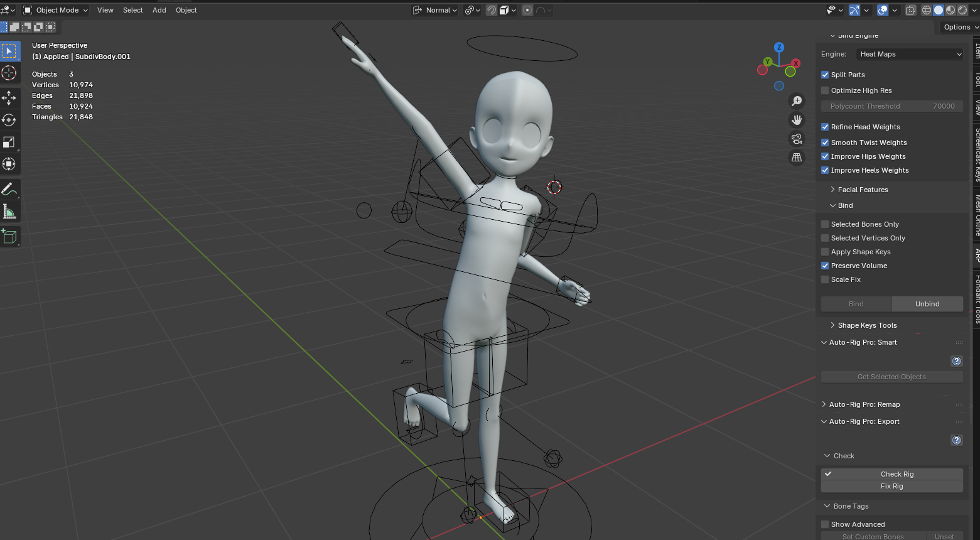The image size is (980, 540).
Task: Select the Annotate pencil tool
Action: point(9,189)
